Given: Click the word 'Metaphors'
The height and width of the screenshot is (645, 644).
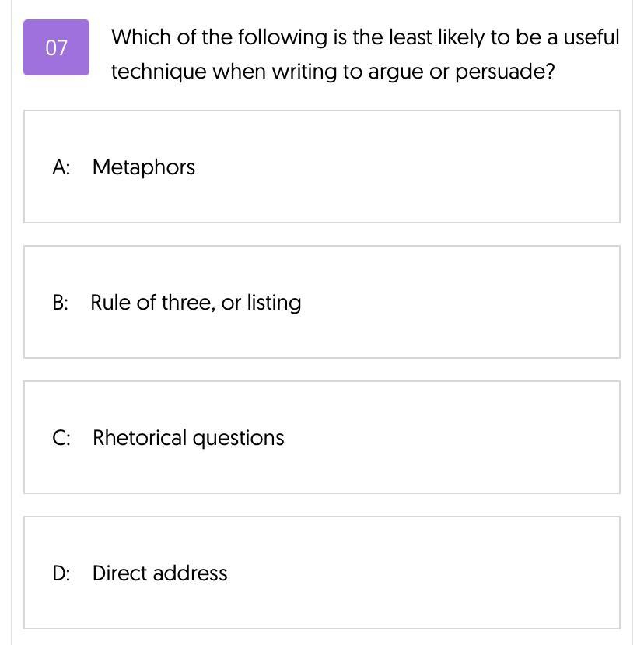Looking at the screenshot, I should 144,167.
